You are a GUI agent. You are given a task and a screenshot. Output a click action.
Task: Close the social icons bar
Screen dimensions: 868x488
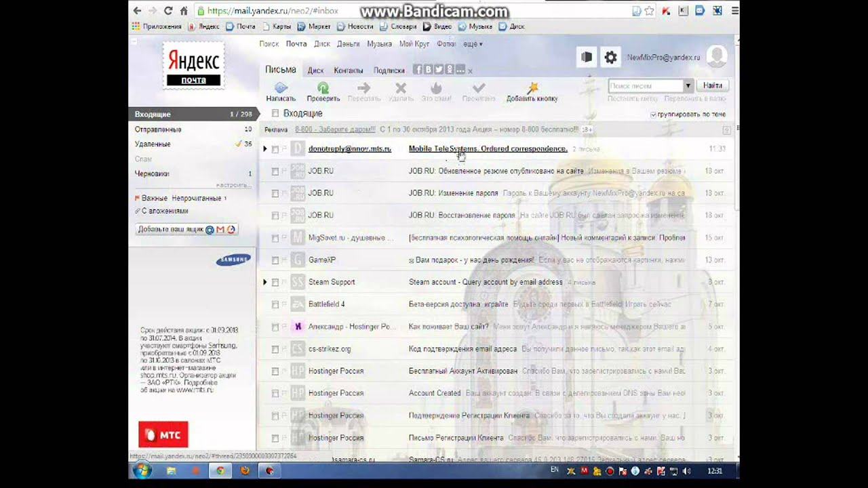pos(470,70)
